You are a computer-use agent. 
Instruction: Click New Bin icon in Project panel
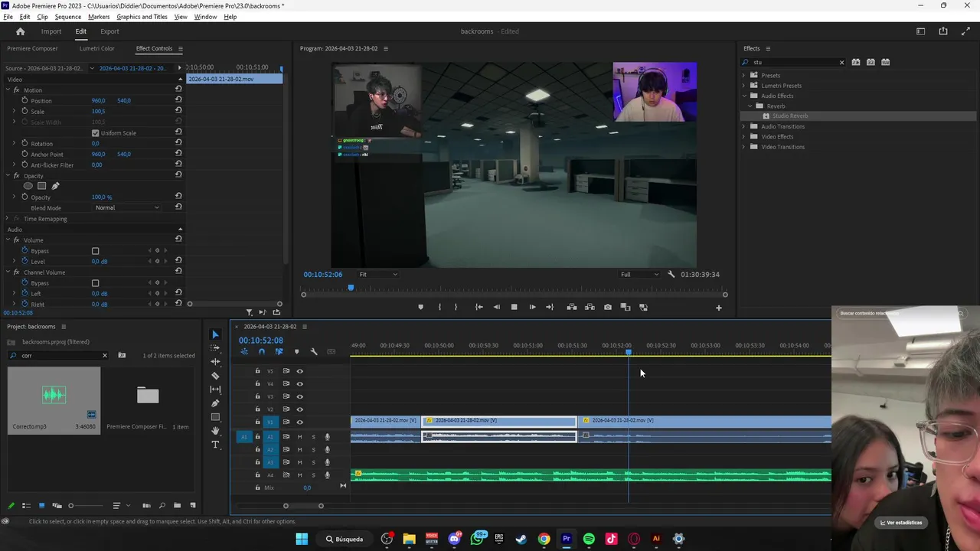[x=177, y=505]
